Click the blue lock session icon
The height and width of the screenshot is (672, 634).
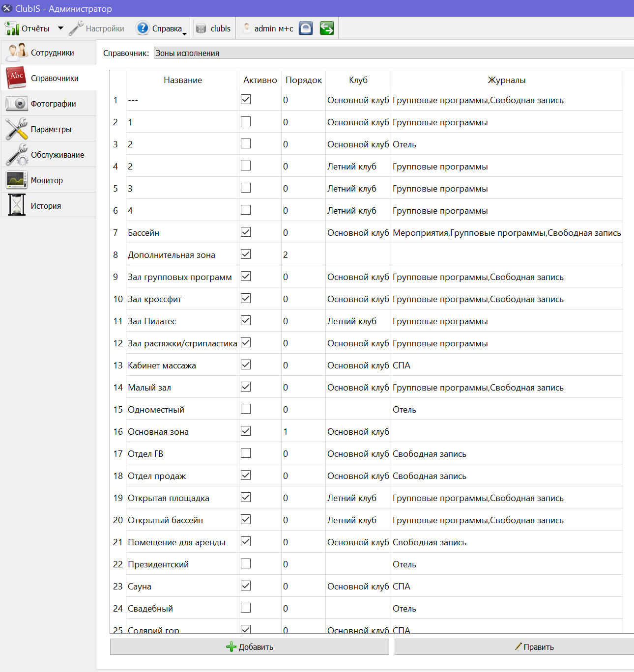306,28
